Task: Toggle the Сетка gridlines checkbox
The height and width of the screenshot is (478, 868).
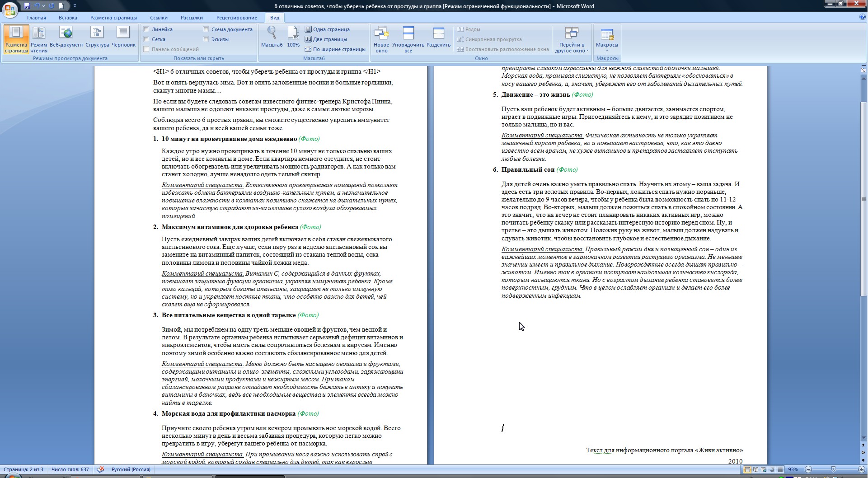Action: coord(146,39)
